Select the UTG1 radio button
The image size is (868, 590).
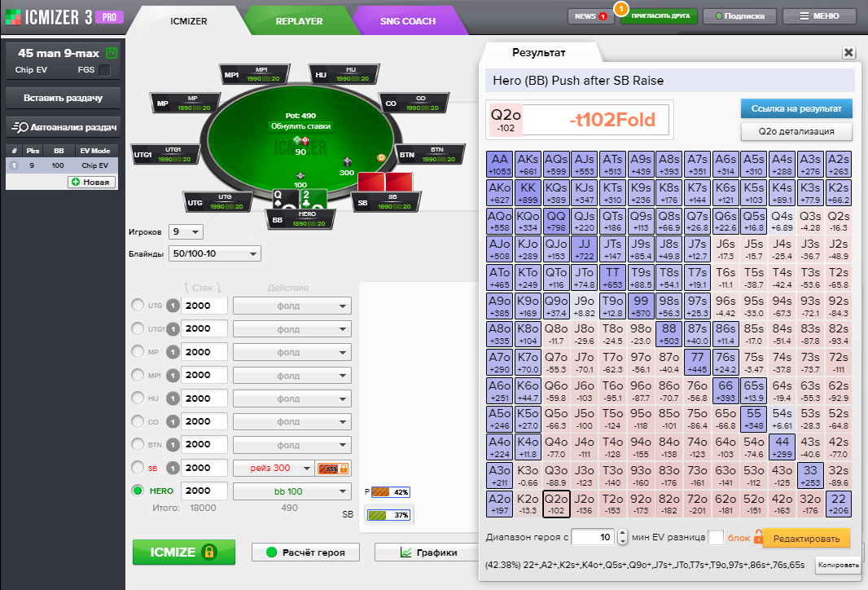point(138,328)
